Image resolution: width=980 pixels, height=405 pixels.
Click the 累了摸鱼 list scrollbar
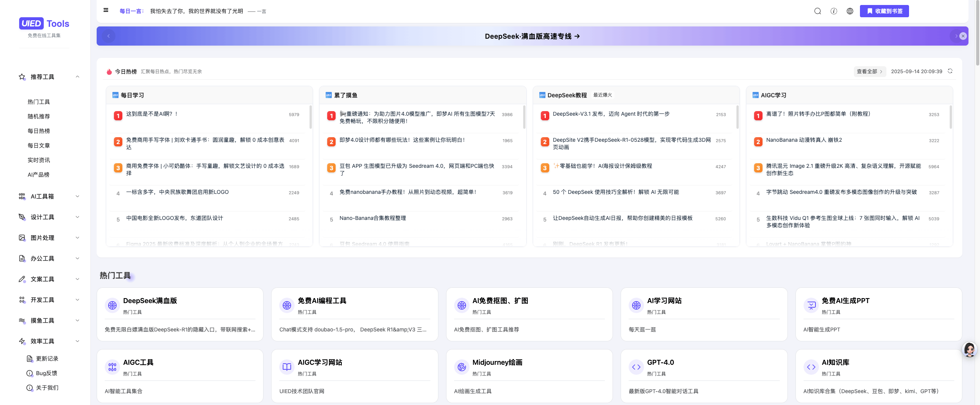(x=524, y=117)
